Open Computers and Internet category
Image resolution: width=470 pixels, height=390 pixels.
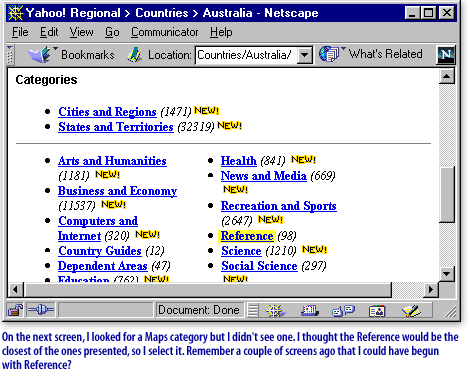[x=98, y=228]
